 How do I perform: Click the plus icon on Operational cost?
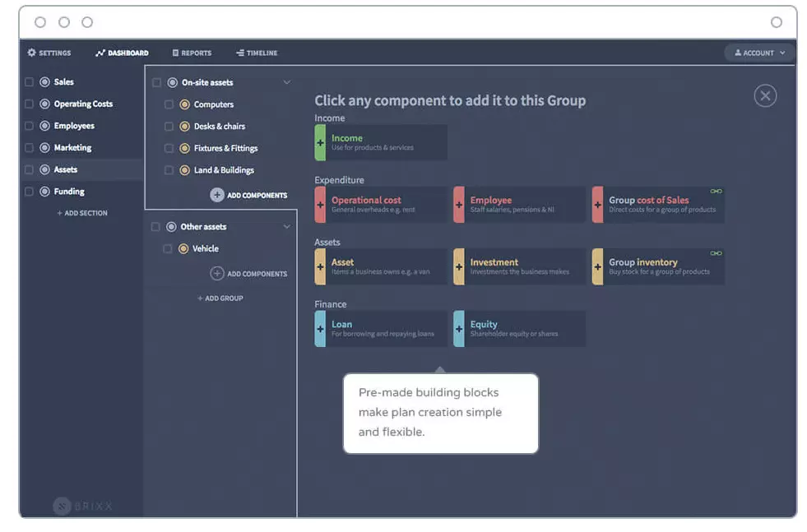point(320,205)
